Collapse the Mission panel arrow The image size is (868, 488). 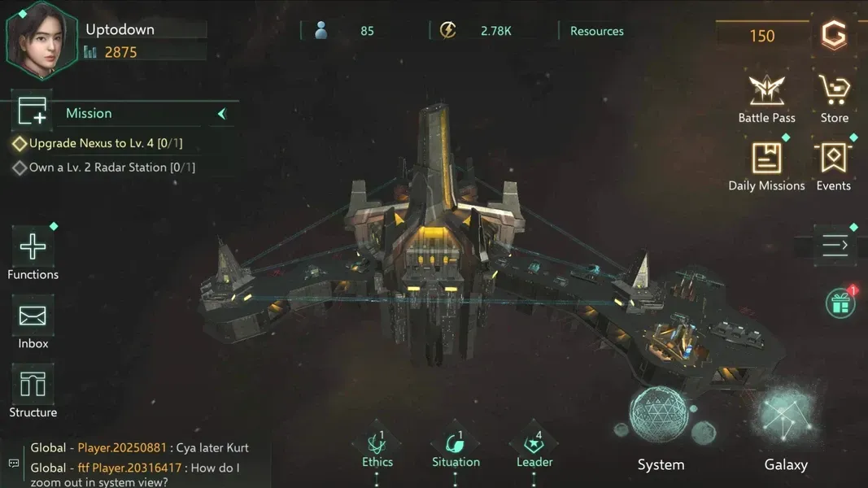(x=222, y=113)
